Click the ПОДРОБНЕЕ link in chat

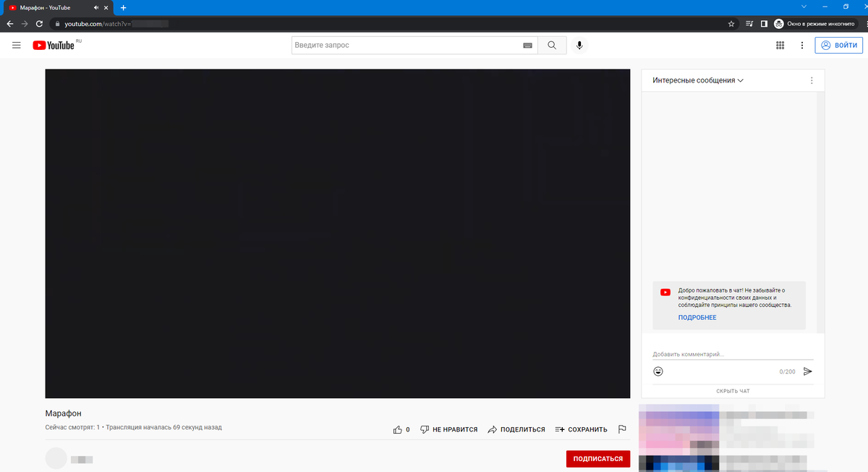(x=697, y=318)
